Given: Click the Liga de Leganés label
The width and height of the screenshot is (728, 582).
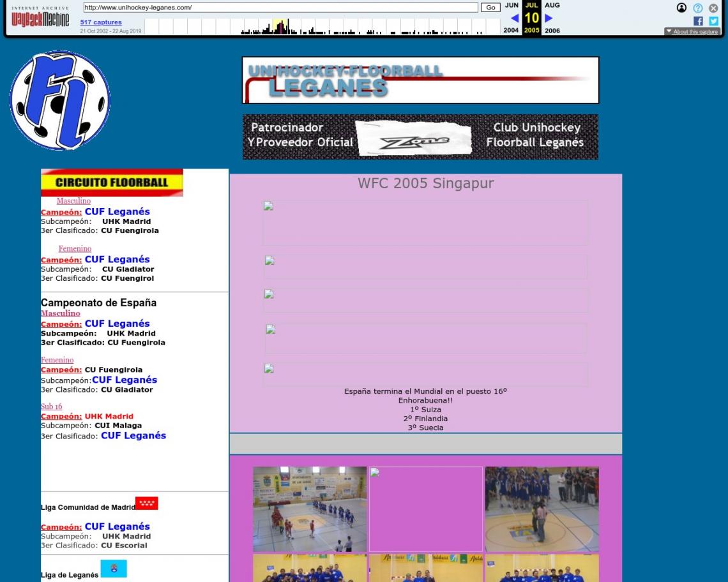Looking at the screenshot, I should (x=70, y=575).
